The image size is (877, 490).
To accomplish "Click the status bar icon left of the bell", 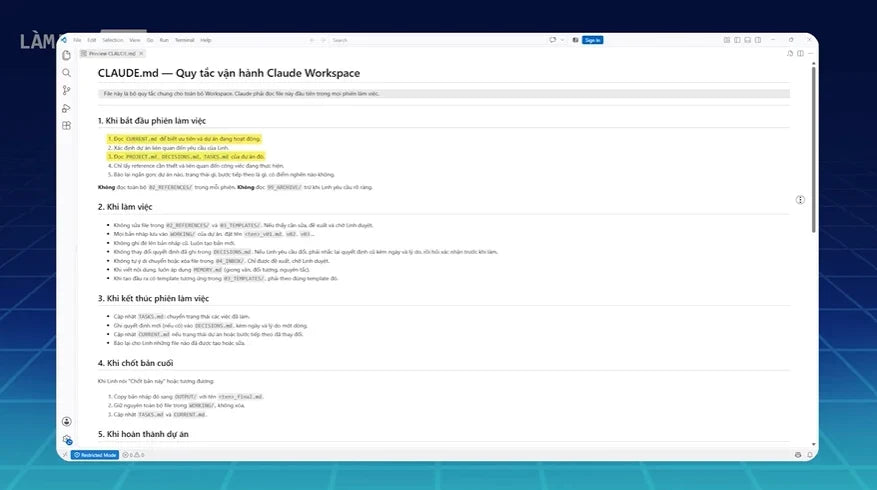I will pyautogui.click(x=798, y=455).
